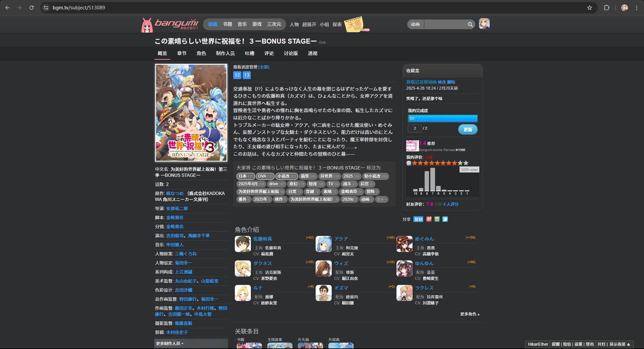Click the score 7 bar in rating chart

click(x=433, y=180)
